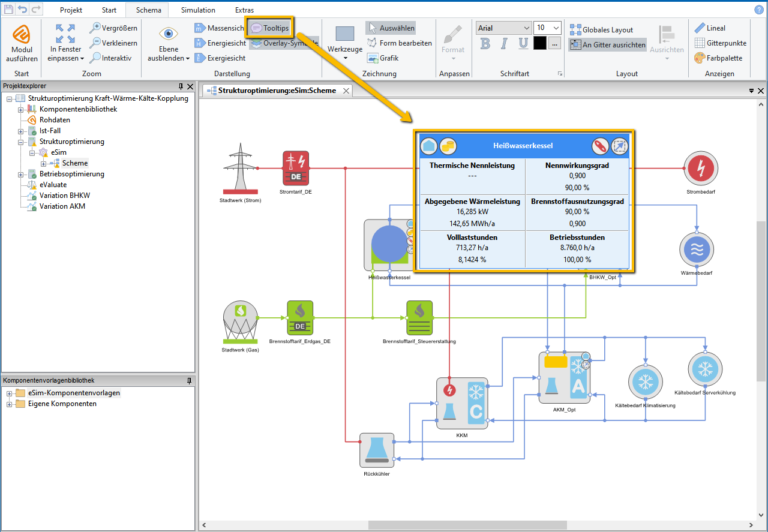This screenshot has height=532, width=768.
Task: Expand the Ist-Fall tree node
Action: coord(21,131)
